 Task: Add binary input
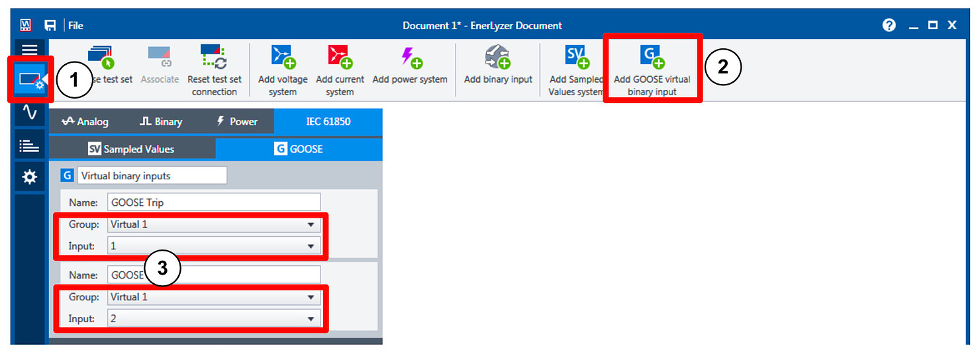(498, 65)
